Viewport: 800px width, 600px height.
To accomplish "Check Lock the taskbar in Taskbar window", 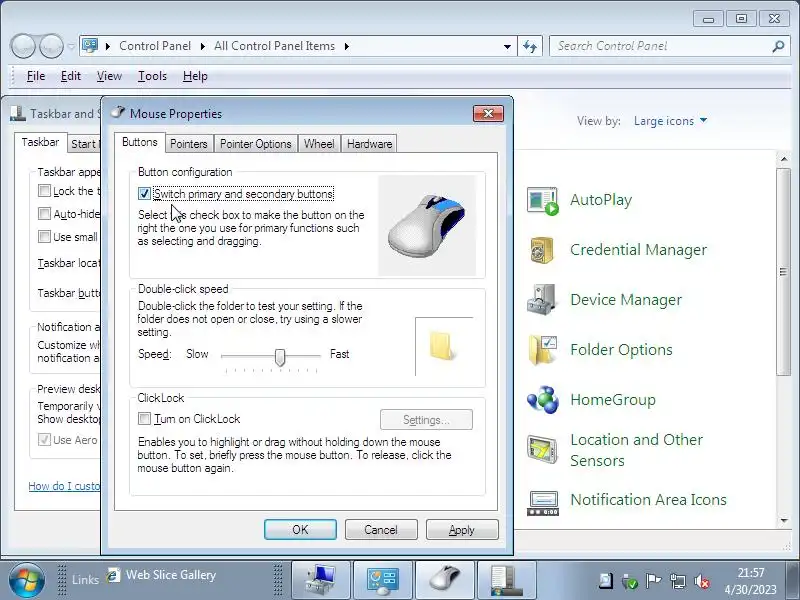I will click(44, 191).
